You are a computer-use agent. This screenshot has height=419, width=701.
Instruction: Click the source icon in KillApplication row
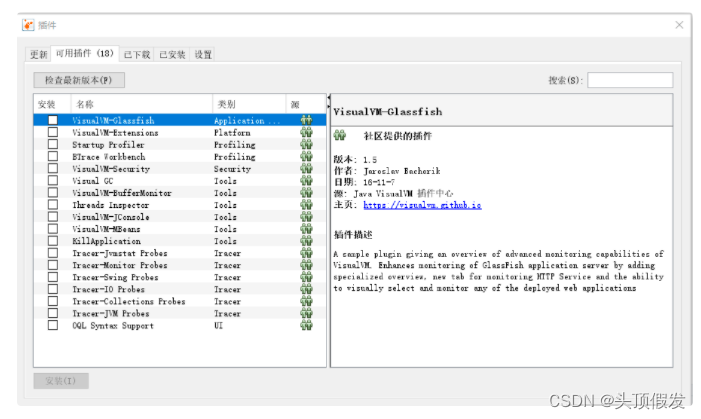click(x=306, y=241)
